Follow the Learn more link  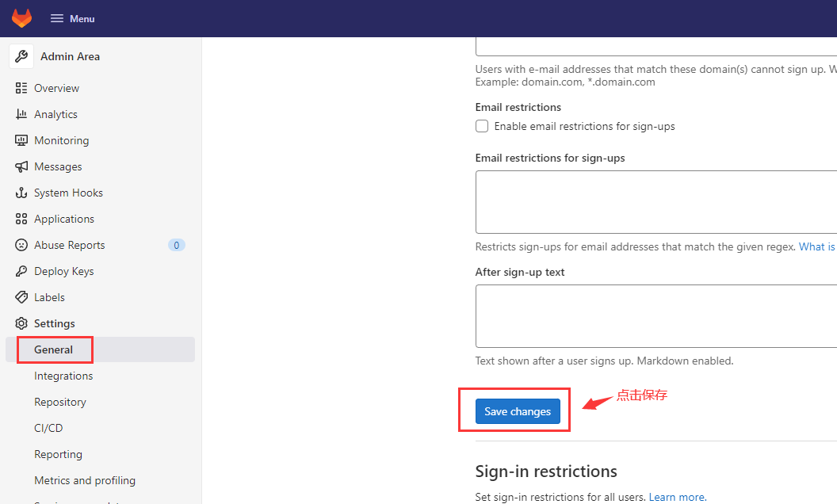[x=678, y=497]
